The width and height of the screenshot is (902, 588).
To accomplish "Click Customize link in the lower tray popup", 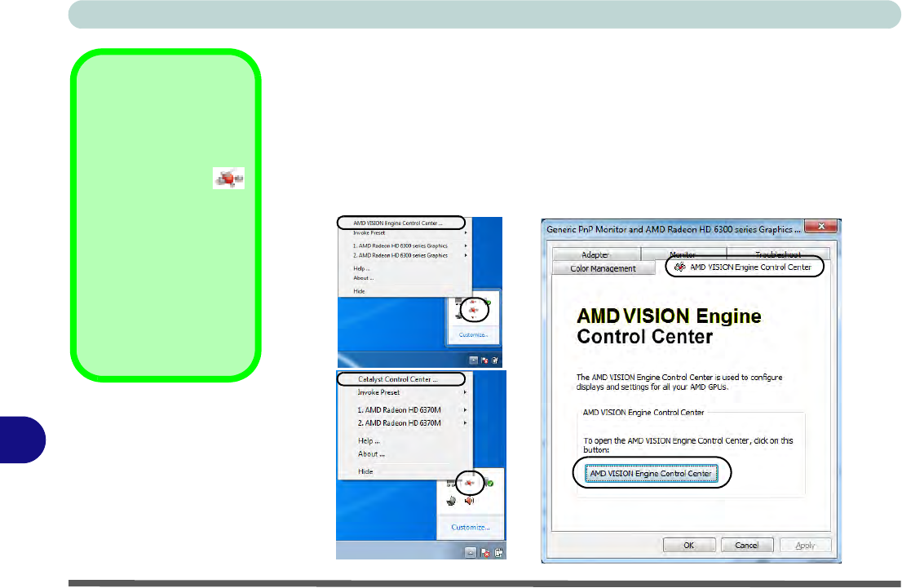I will tap(471, 528).
